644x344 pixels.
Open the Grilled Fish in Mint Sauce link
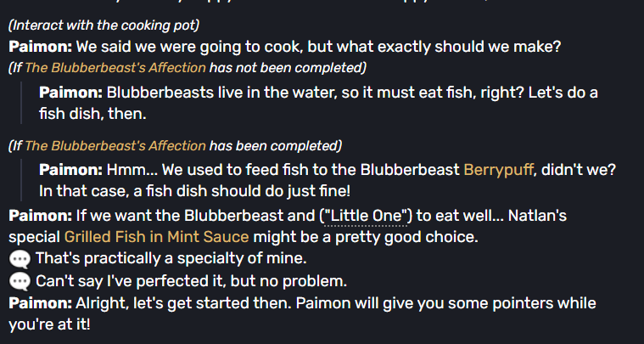coord(156,237)
